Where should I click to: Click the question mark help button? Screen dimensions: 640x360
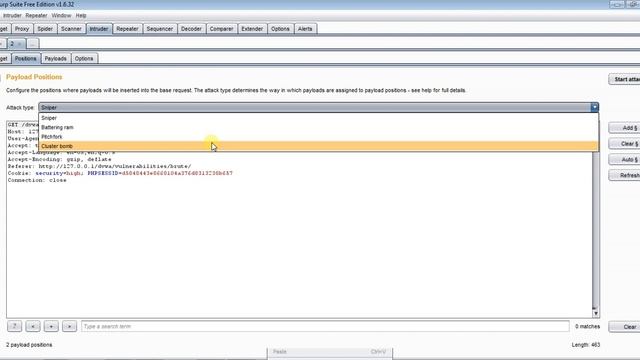(14, 326)
